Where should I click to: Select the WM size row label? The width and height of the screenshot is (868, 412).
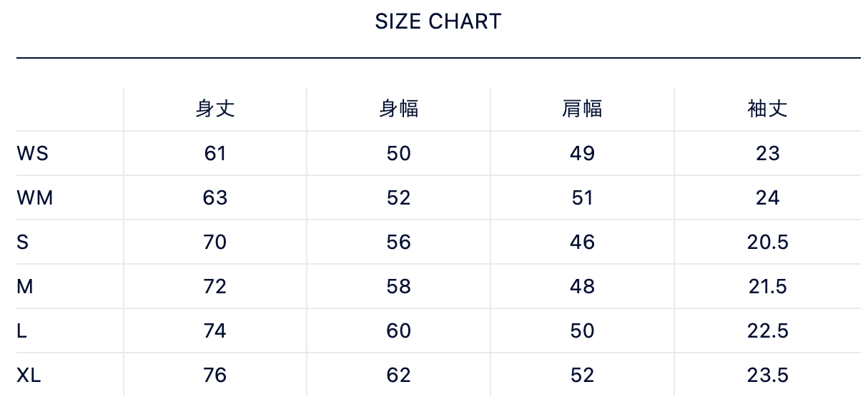tap(34, 198)
